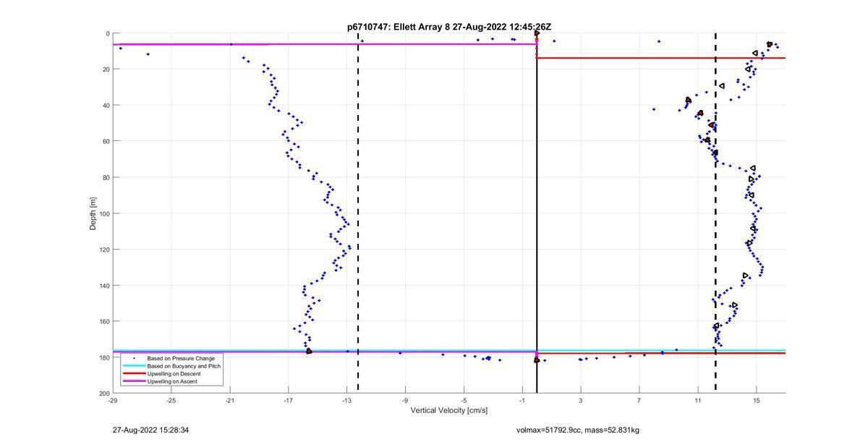
Task: Click the red line sample in the legend
Action: coord(134,373)
